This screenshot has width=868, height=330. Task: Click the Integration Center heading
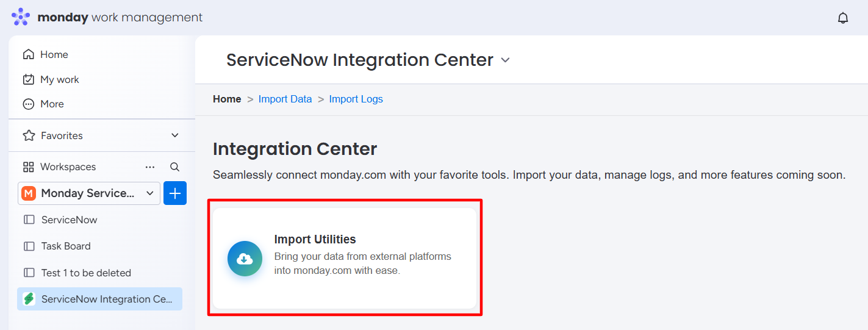(x=295, y=149)
